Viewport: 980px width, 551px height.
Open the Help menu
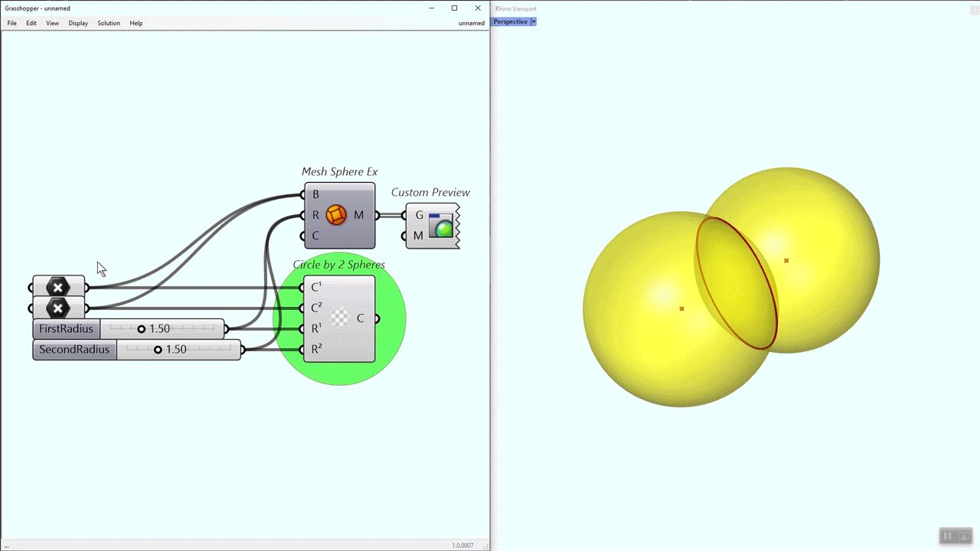coord(136,23)
